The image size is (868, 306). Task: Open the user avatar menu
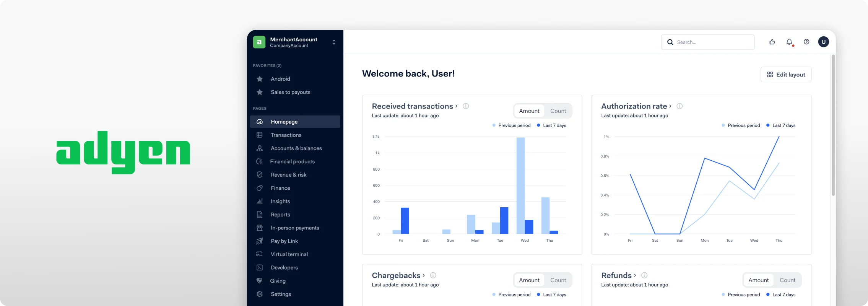coord(824,42)
